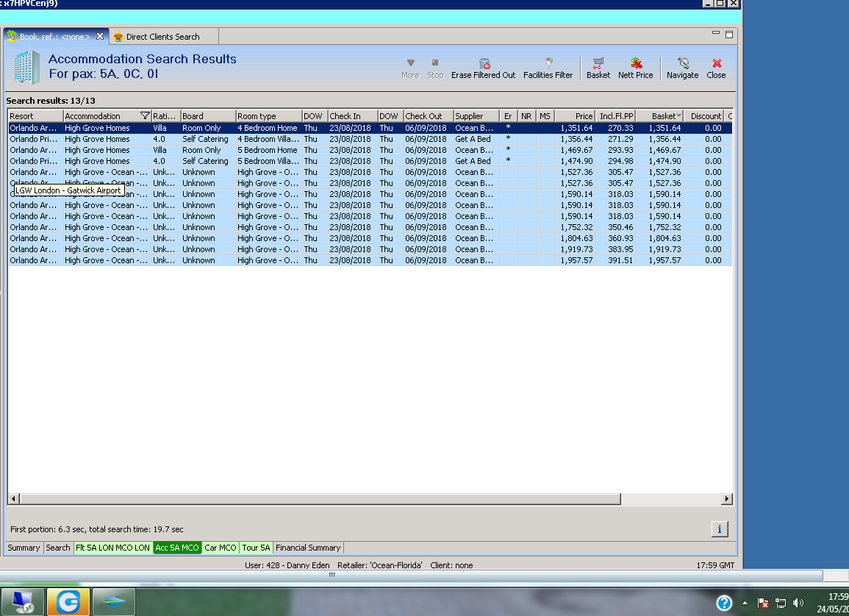This screenshot has width=849, height=616.
Task: Click the Summary tab at the bottom
Action: (x=24, y=548)
